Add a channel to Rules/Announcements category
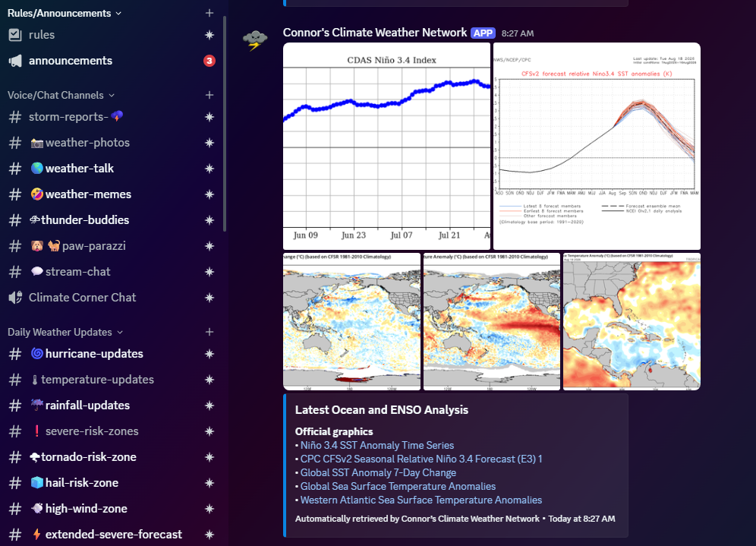Screen dimensions: 756x546 (x=209, y=13)
